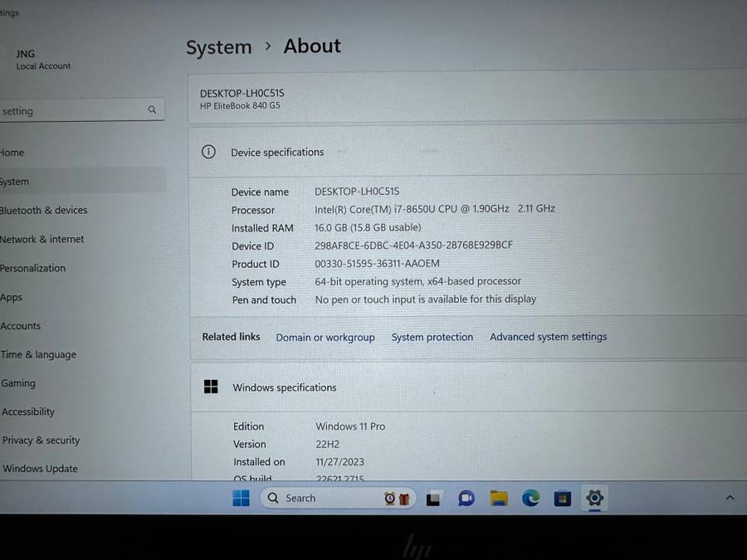Viewport: 747px width, 560px height.
Task: Launch Microsoft Edge from the taskbar
Action: point(530,498)
